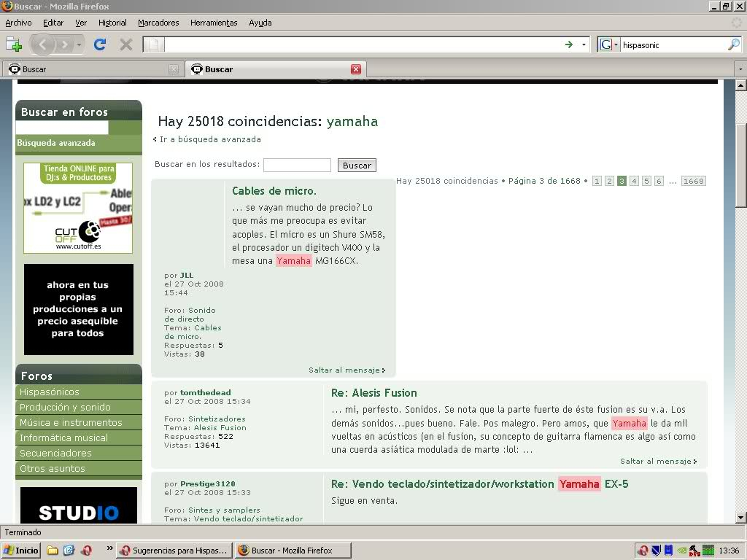
Task: Click the green Go arrow in address bar
Action: pyautogui.click(x=569, y=44)
